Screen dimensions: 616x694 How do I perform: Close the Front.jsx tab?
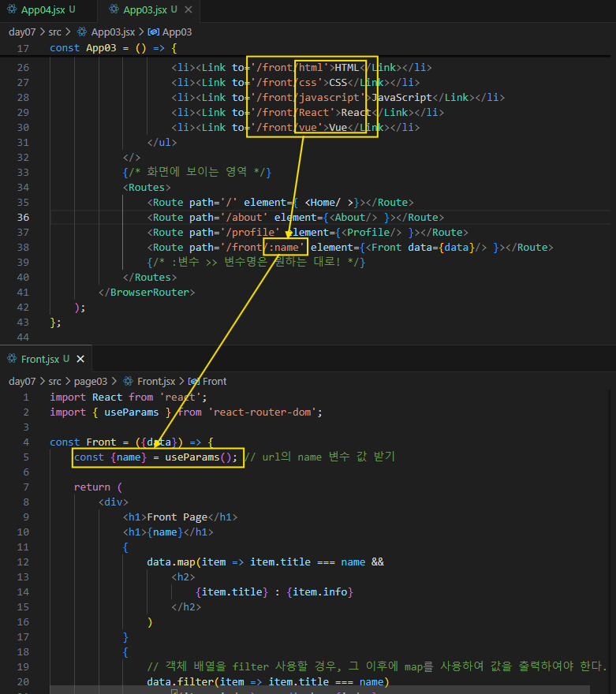click(x=80, y=359)
